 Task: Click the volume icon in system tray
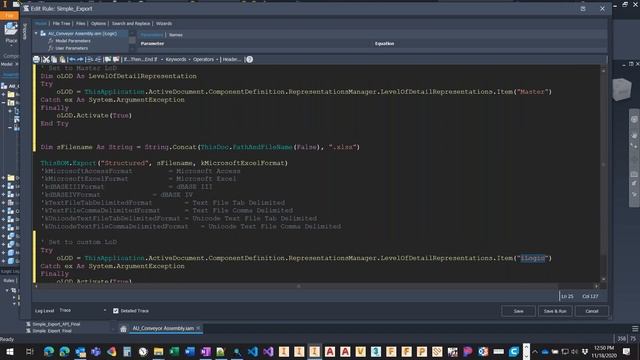(575, 351)
